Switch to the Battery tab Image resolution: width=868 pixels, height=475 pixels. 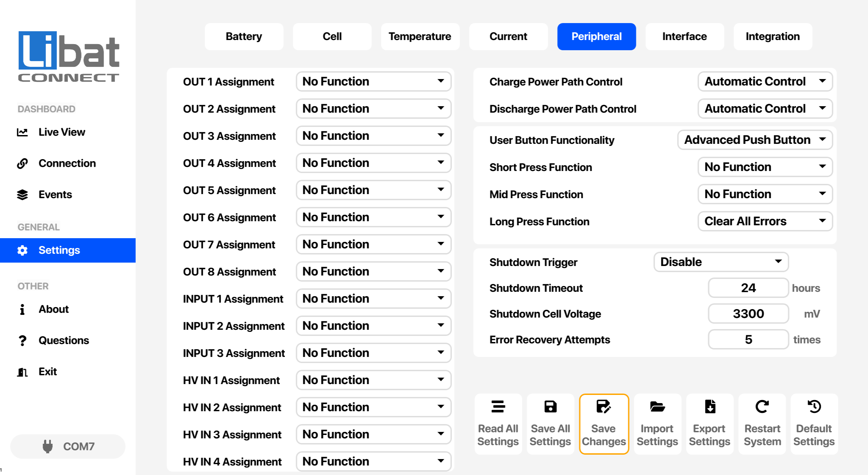[x=244, y=37]
